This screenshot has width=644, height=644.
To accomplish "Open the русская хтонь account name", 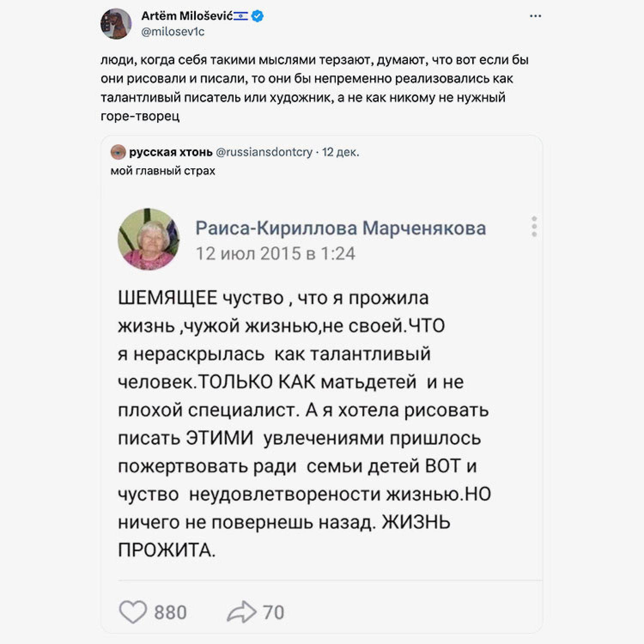I will (170, 152).
